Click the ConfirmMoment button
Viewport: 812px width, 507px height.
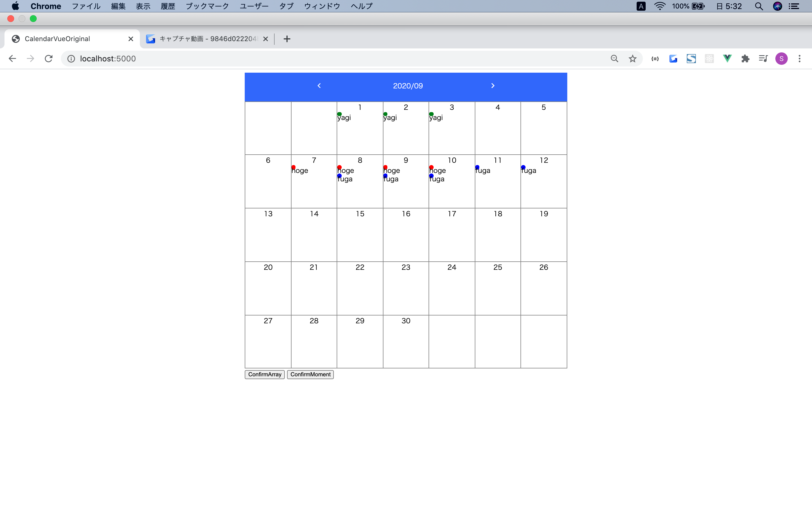pyautogui.click(x=310, y=374)
